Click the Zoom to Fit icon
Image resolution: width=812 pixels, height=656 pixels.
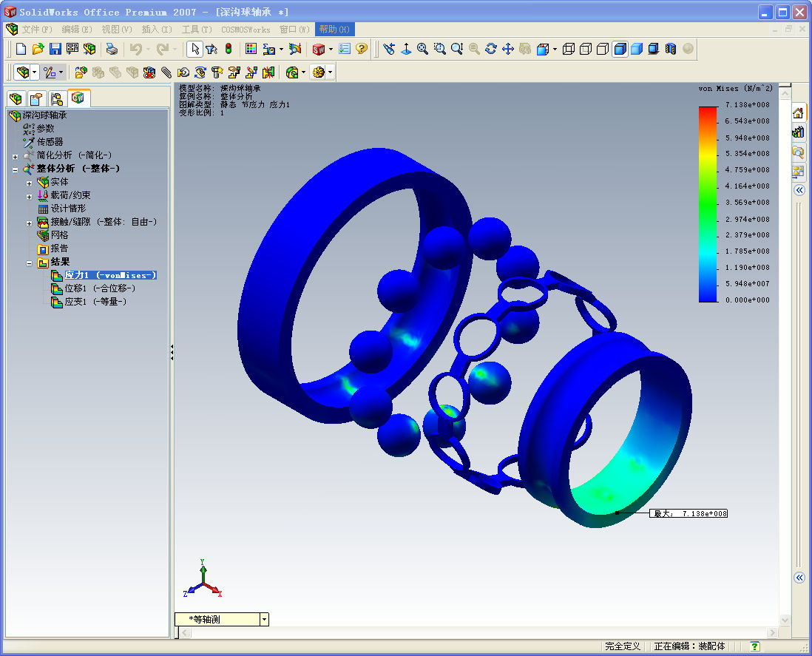[x=422, y=50]
